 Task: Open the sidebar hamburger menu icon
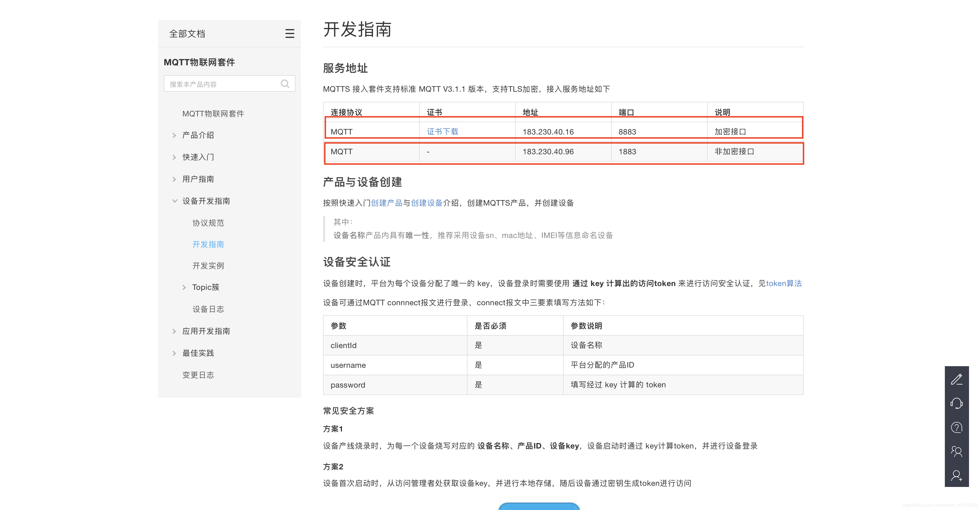click(x=290, y=33)
